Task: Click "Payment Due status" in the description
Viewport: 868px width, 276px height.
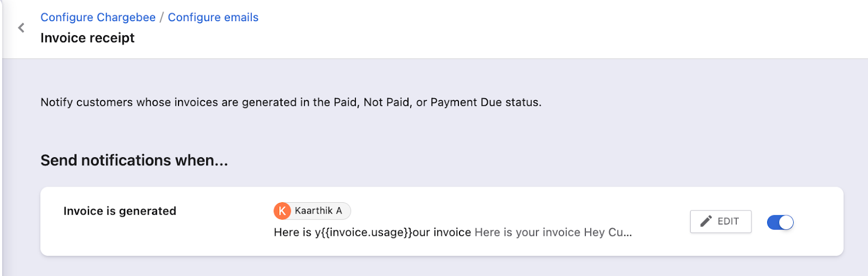Action: click(x=485, y=102)
